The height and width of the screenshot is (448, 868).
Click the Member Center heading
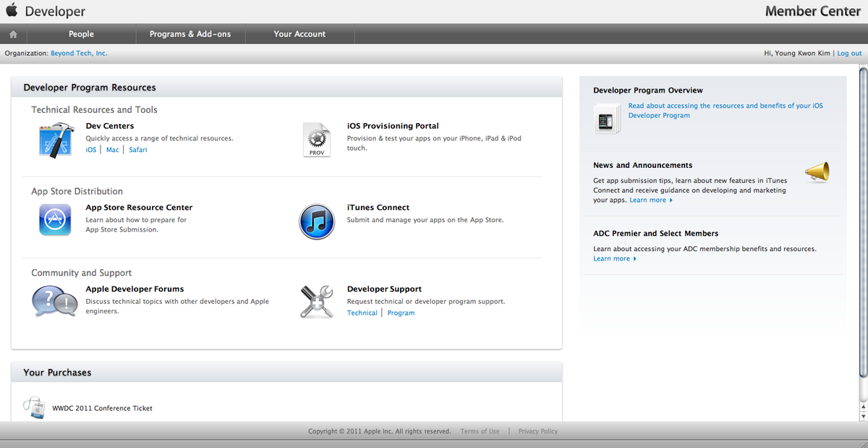[x=813, y=12]
